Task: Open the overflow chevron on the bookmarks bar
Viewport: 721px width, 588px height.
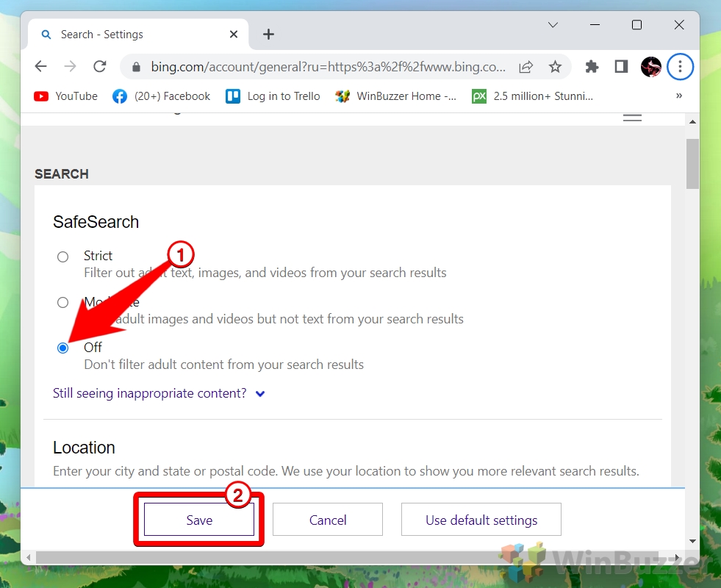Action: (678, 96)
